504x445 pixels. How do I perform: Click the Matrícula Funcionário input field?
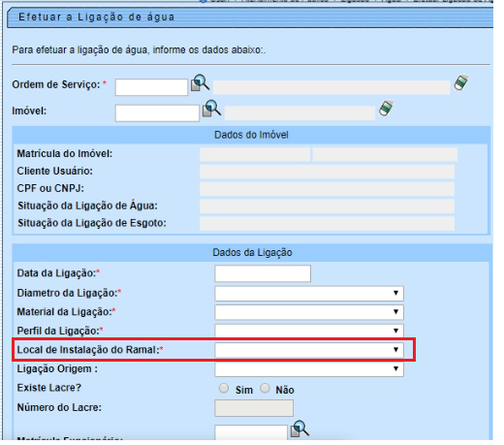pyautogui.click(x=251, y=432)
